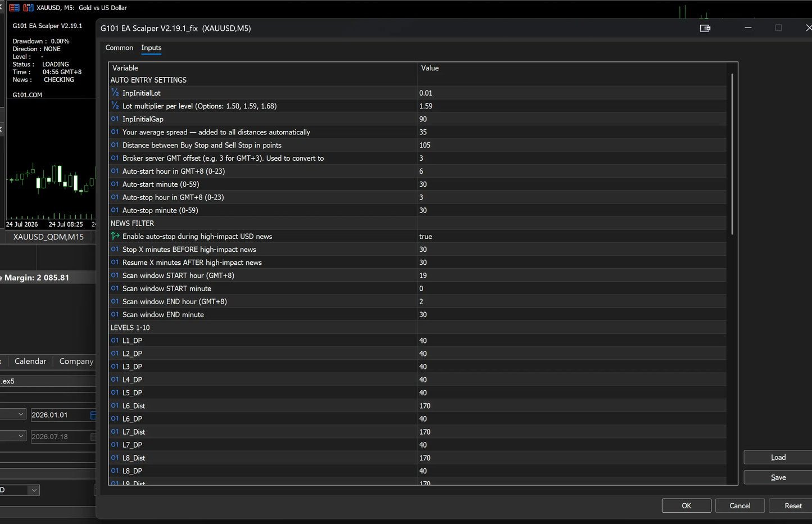Open the Calendar tab

tap(30, 362)
